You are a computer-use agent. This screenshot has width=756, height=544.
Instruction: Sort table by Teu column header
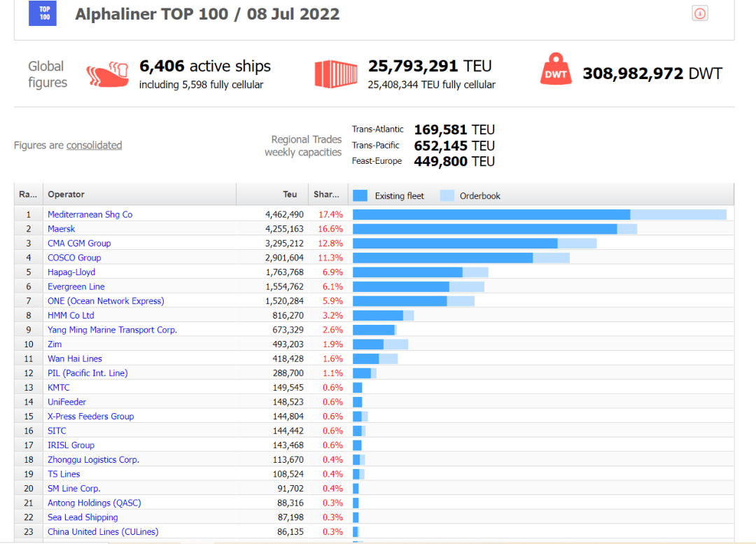tap(290, 195)
